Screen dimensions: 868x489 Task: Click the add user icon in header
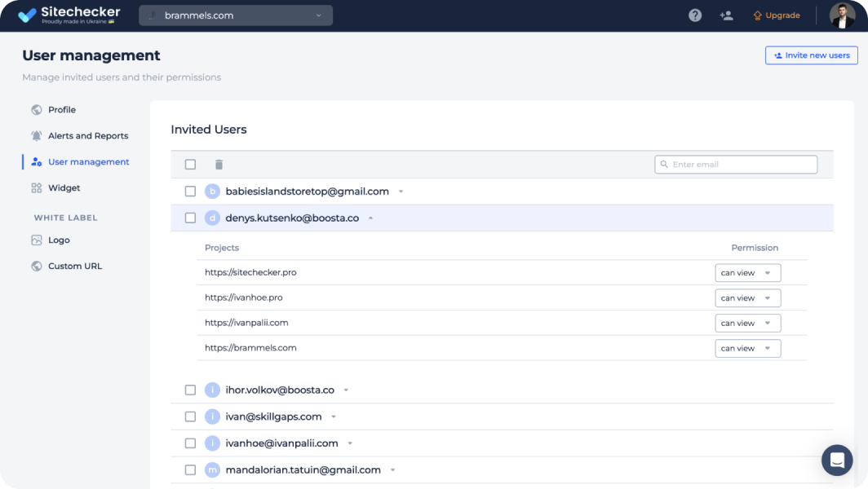pos(726,15)
